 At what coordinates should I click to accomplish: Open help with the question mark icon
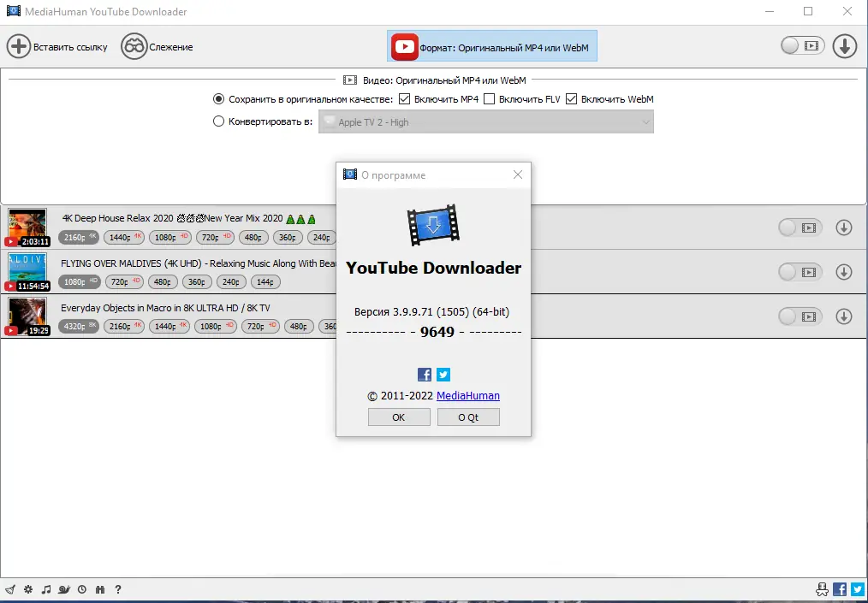point(118,589)
